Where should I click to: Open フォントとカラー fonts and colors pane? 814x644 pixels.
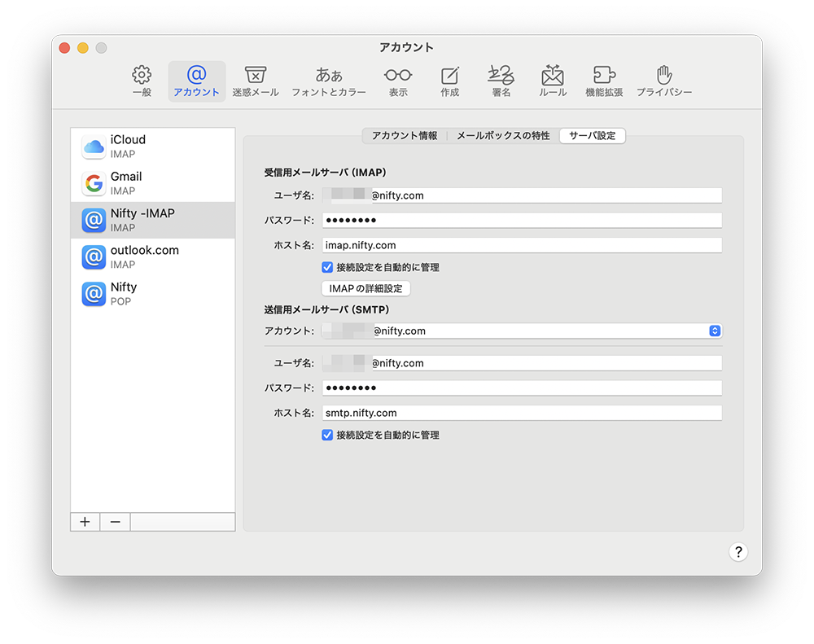(x=329, y=81)
